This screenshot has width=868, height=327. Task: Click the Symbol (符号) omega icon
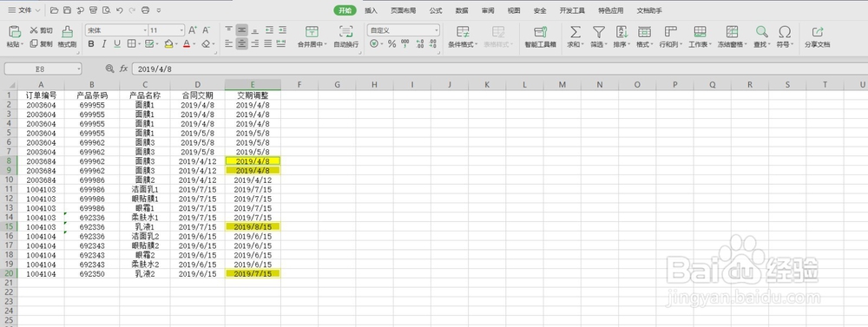tap(785, 31)
